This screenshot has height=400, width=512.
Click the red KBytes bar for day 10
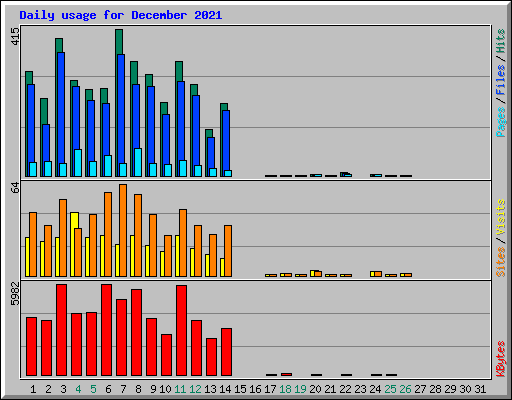click(x=166, y=355)
